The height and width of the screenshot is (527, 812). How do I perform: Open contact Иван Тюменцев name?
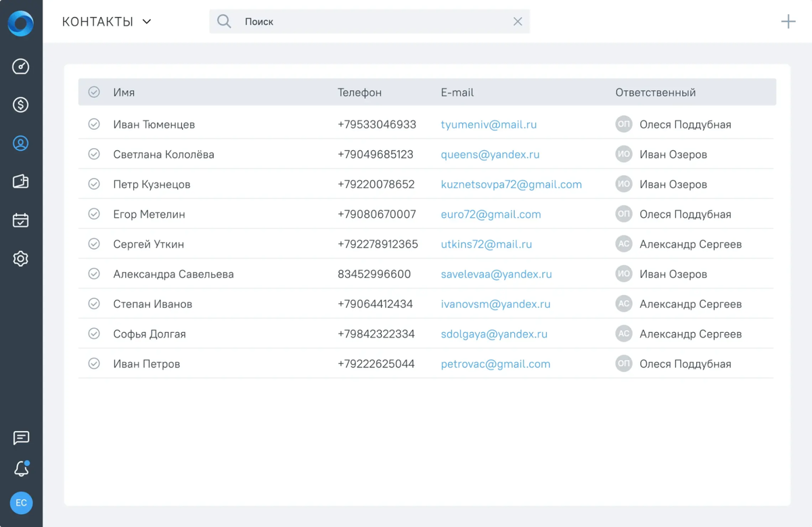tap(154, 124)
